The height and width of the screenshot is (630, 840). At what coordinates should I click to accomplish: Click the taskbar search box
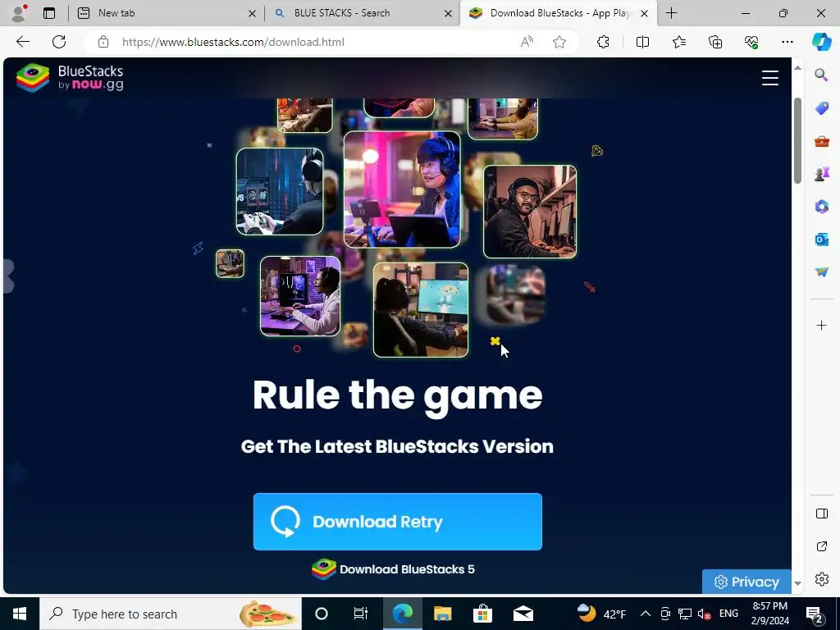[x=171, y=614]
